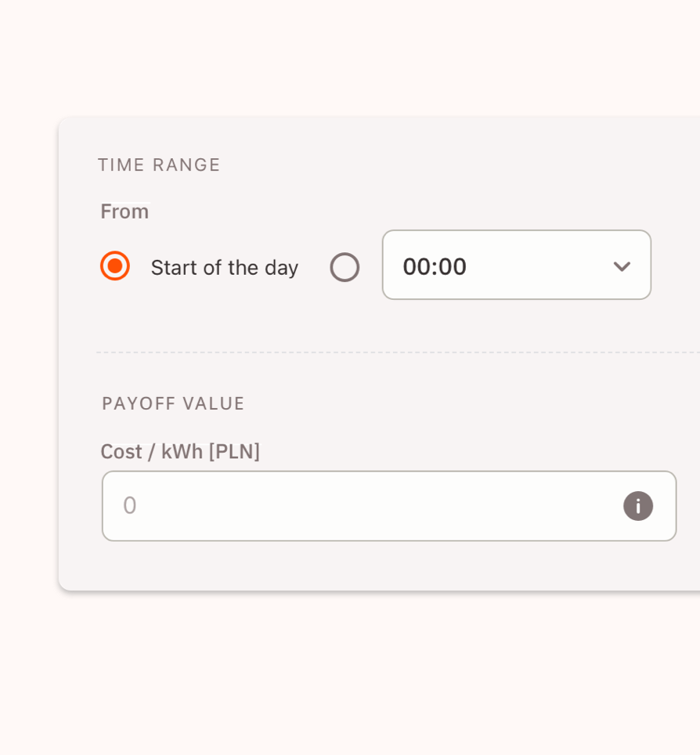Click the "TIME RANGE" section heading

(x=159, y=165)
